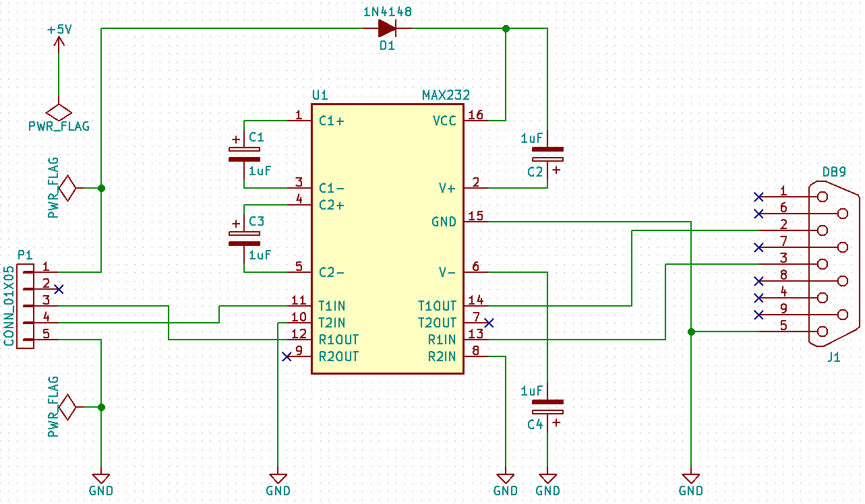Click the V+ pin name in U1
Image resolution: width=865 pixels, height=504 pixels.
point(448,189)
